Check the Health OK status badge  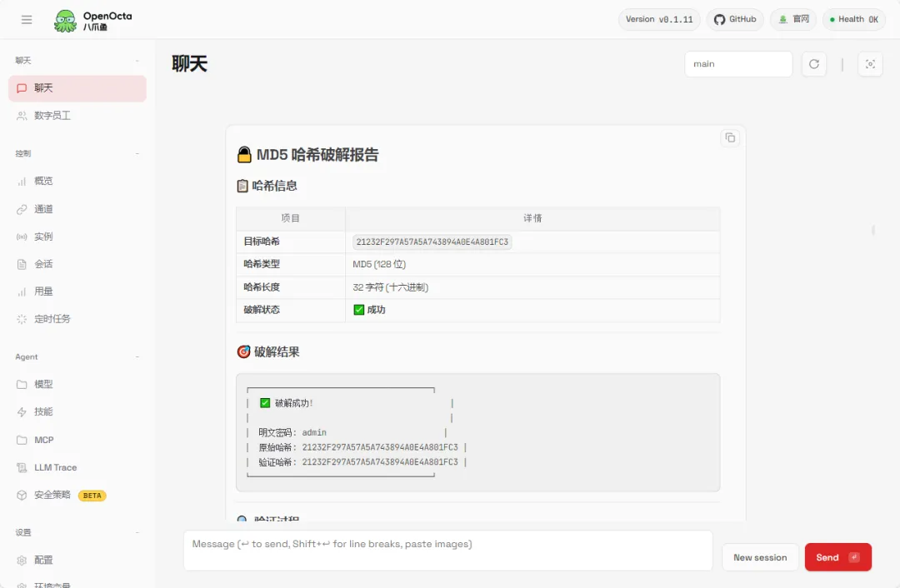point(854,19)
